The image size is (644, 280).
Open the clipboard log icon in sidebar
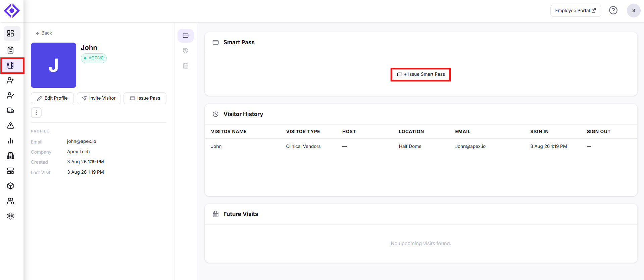(10, 50)
